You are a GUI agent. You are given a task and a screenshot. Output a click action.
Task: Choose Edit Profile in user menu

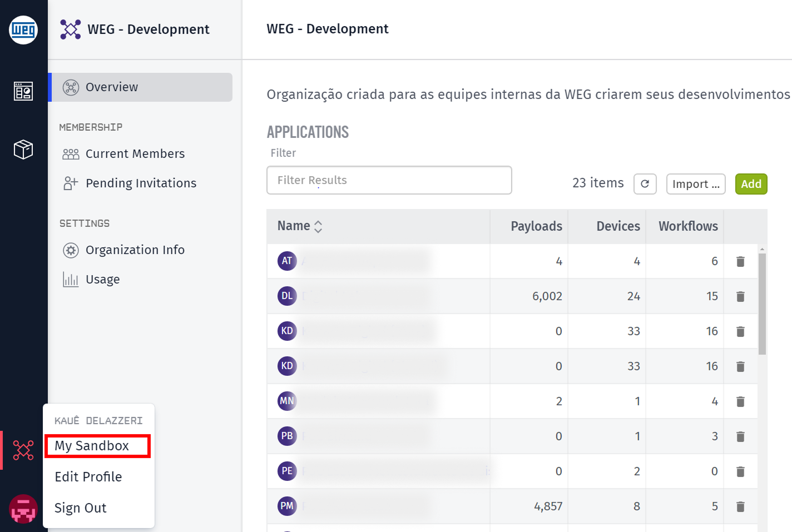tap(88, 477)
